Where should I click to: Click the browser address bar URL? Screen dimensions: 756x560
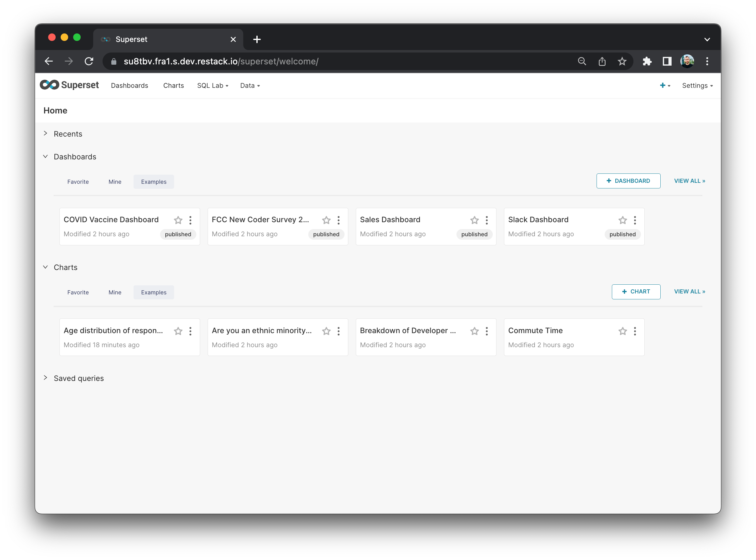[220, 61]
